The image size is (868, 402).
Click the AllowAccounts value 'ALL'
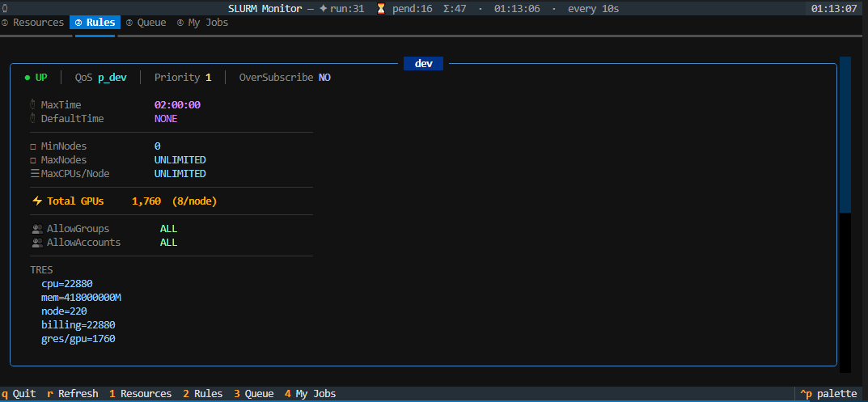(169, 243)
